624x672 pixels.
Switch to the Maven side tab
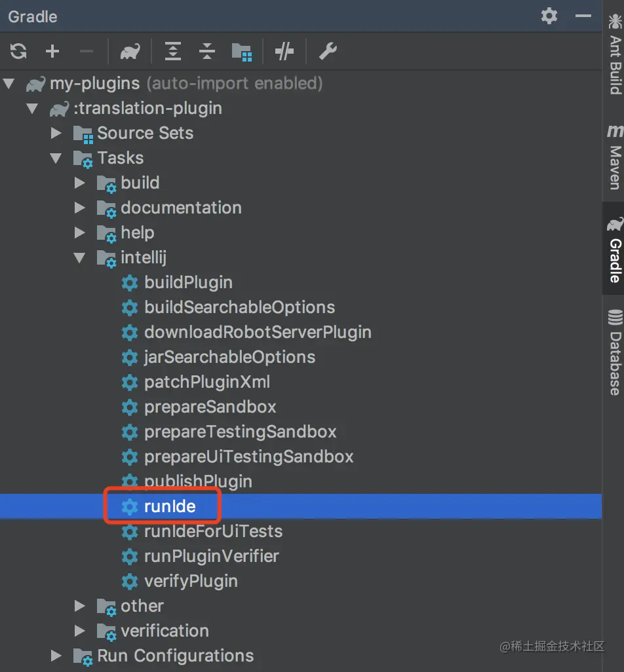tap(615, 157)
